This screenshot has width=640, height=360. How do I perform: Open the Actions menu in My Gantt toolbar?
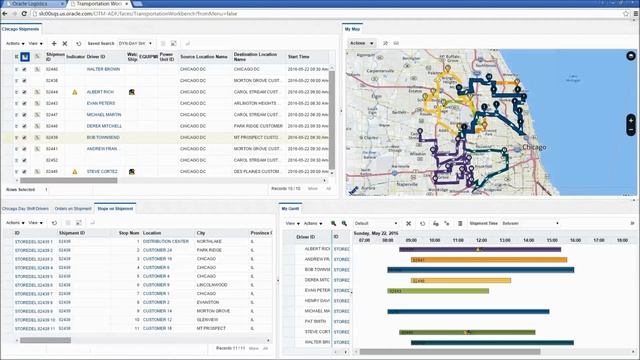[x=313, y=223]
